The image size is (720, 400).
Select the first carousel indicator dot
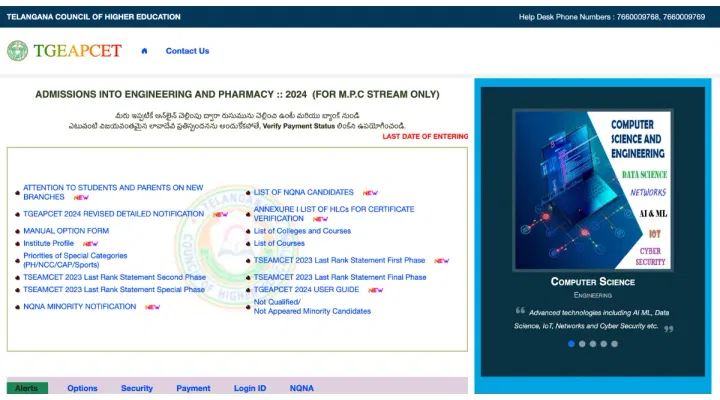coord(571,343)
